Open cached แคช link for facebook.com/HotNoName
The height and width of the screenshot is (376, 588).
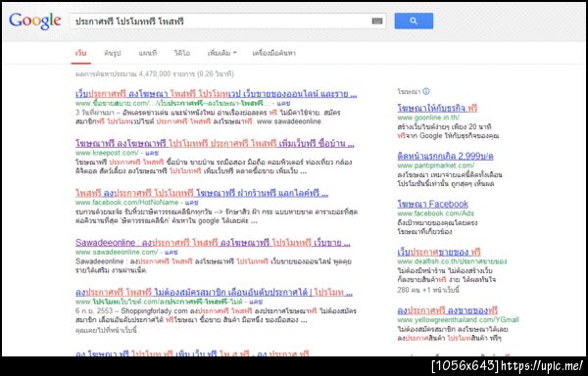[x=191, y=203]
